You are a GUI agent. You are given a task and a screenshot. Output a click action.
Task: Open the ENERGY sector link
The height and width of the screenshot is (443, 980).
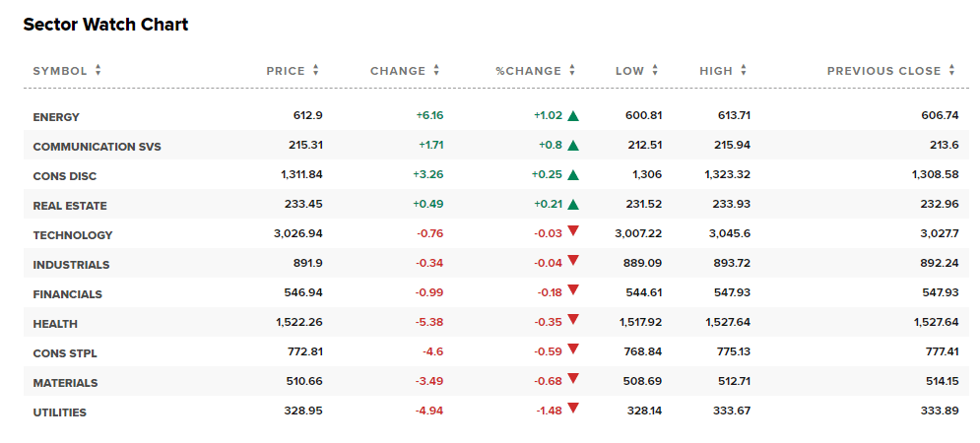pyautogui.click(x=56, y=117)
